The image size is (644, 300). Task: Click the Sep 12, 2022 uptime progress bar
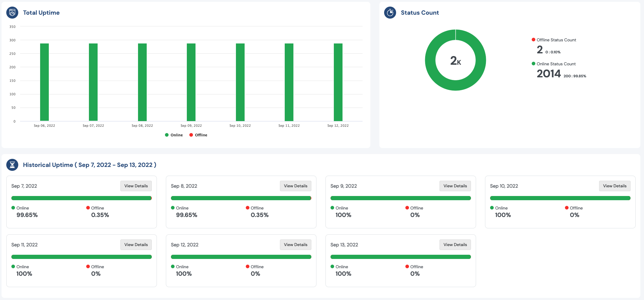(241, 257)
